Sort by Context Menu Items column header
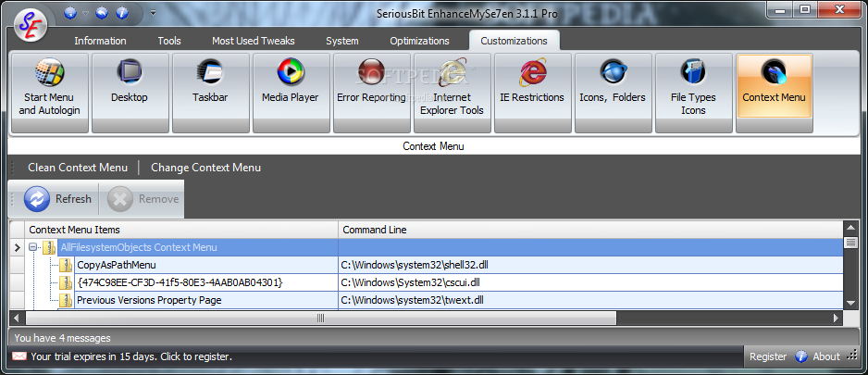 click(181, 230)
